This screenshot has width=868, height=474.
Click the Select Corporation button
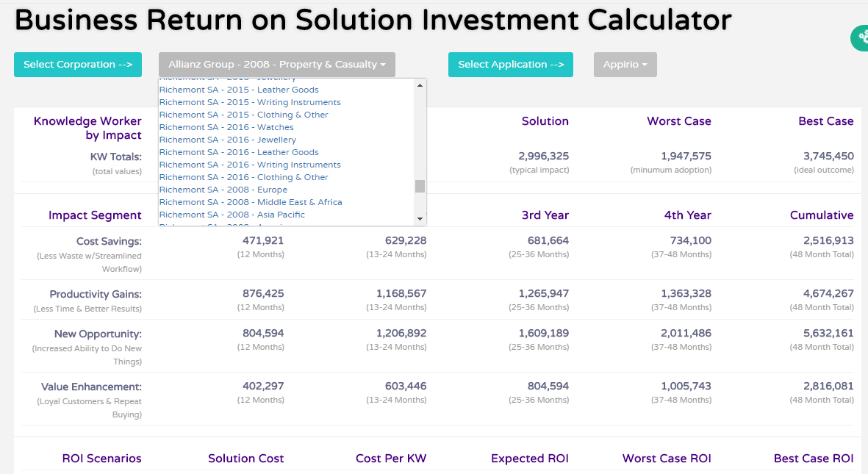pos(77,65)
